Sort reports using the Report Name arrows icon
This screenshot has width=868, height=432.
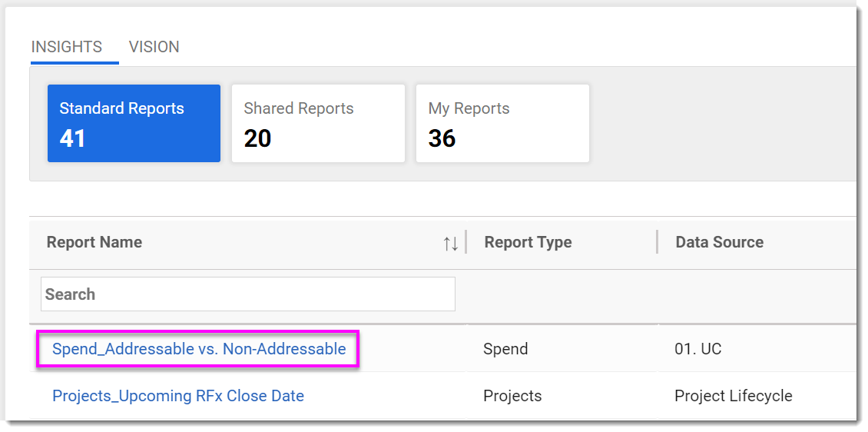451,243
